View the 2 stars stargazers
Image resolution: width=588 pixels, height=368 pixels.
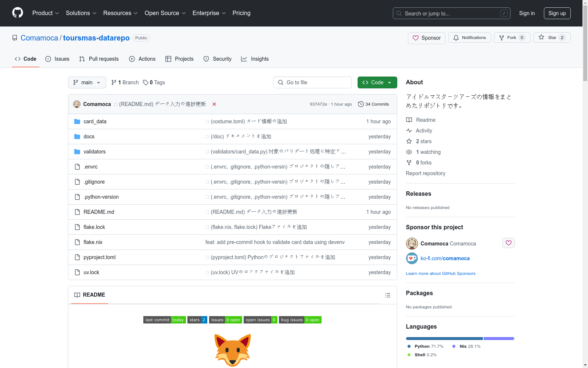419,141
